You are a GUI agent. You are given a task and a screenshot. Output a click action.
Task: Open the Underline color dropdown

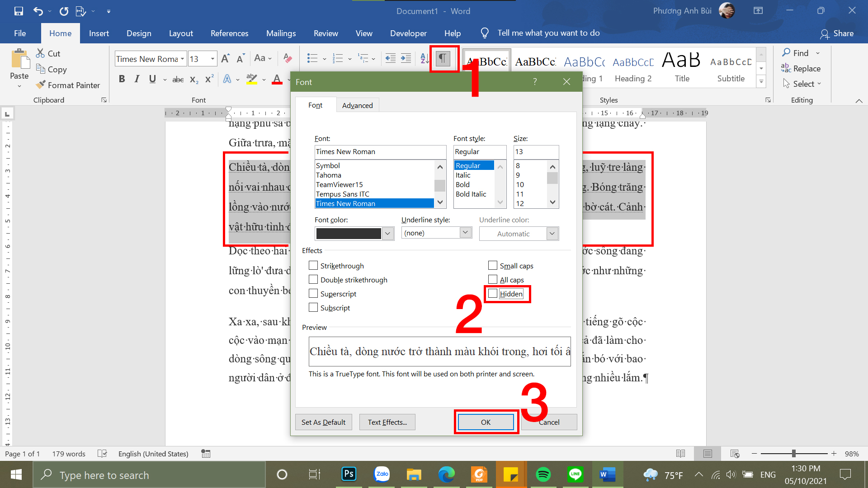pos(552,234)
